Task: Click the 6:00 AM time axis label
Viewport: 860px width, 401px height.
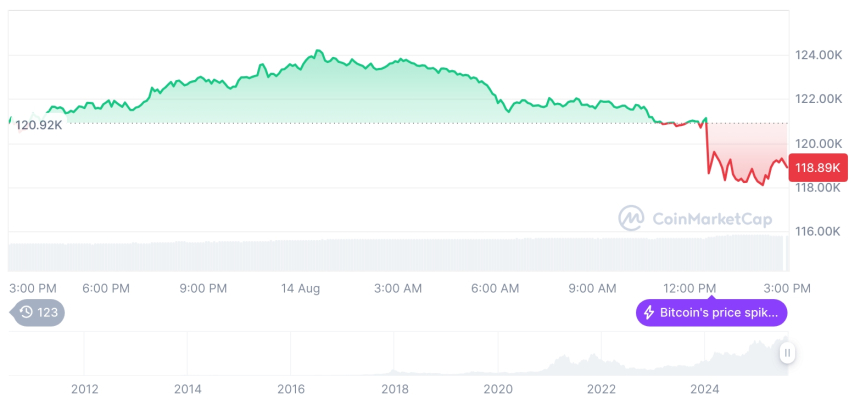Action: 494,288
